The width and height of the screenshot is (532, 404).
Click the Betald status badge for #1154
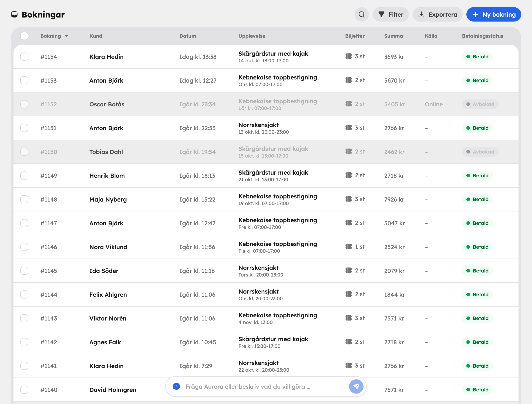477,57
